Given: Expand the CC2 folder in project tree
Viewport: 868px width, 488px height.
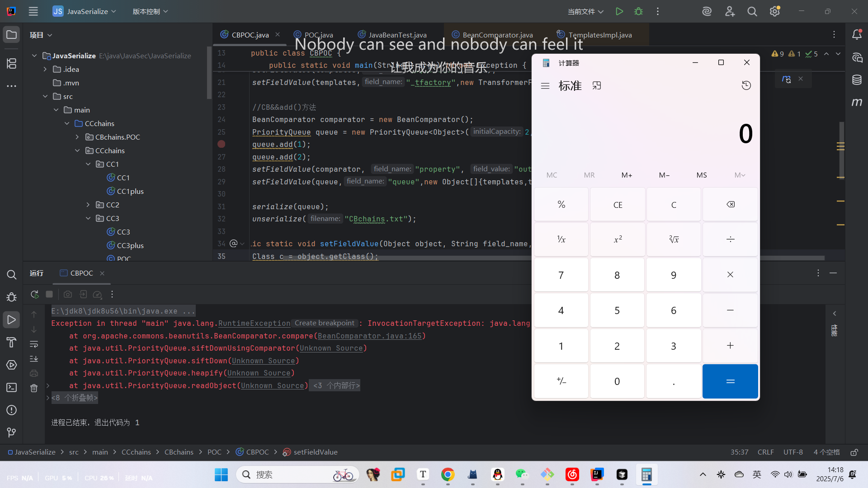Looking at the screenshot, I should coord(88,205).
